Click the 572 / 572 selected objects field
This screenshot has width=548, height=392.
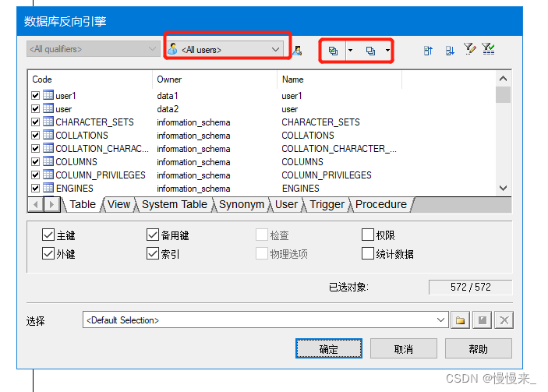470,288
